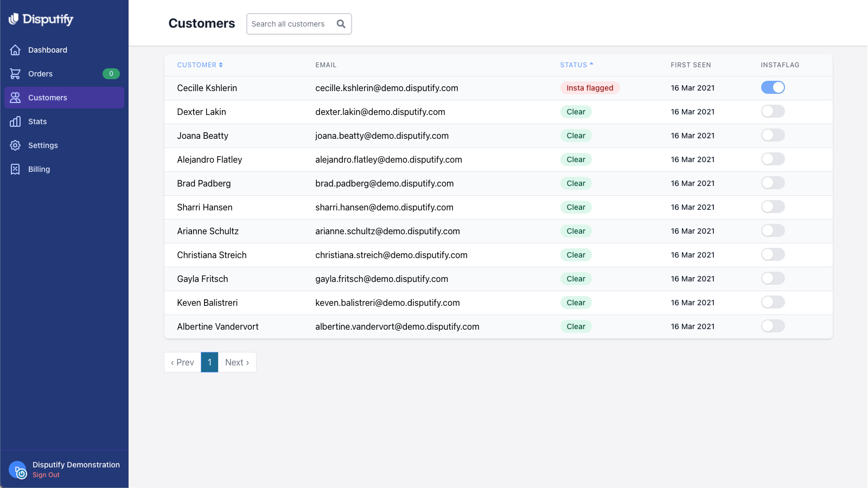Sign out of Disputify Demonstration
Screen dimensions: 868x488
46,474
